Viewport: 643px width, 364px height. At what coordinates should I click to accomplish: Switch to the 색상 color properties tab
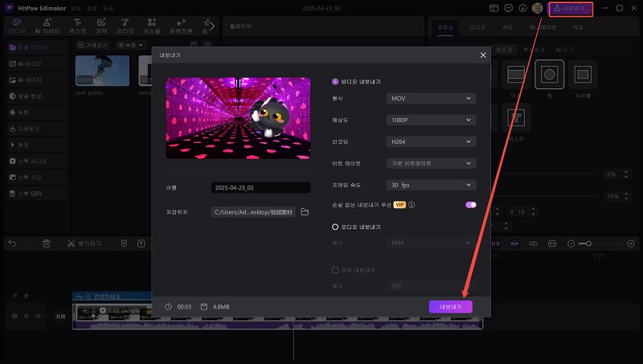(x=578, y=27)
